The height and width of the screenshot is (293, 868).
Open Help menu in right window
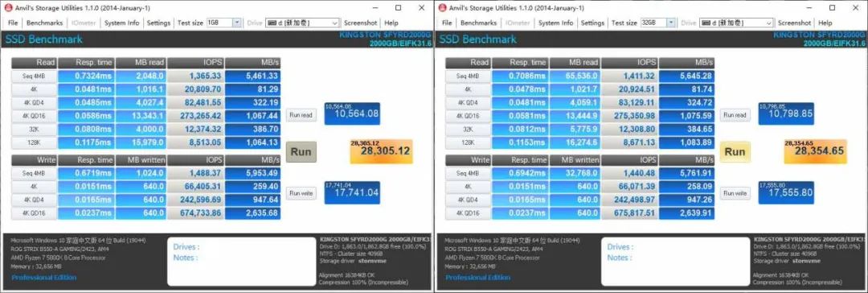click(x=825, y=23)
